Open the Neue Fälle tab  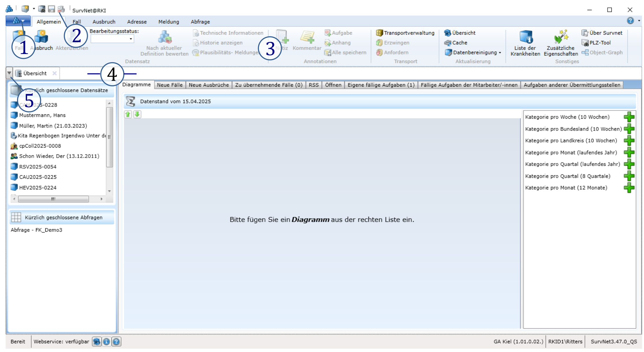(x=170, y=85)
